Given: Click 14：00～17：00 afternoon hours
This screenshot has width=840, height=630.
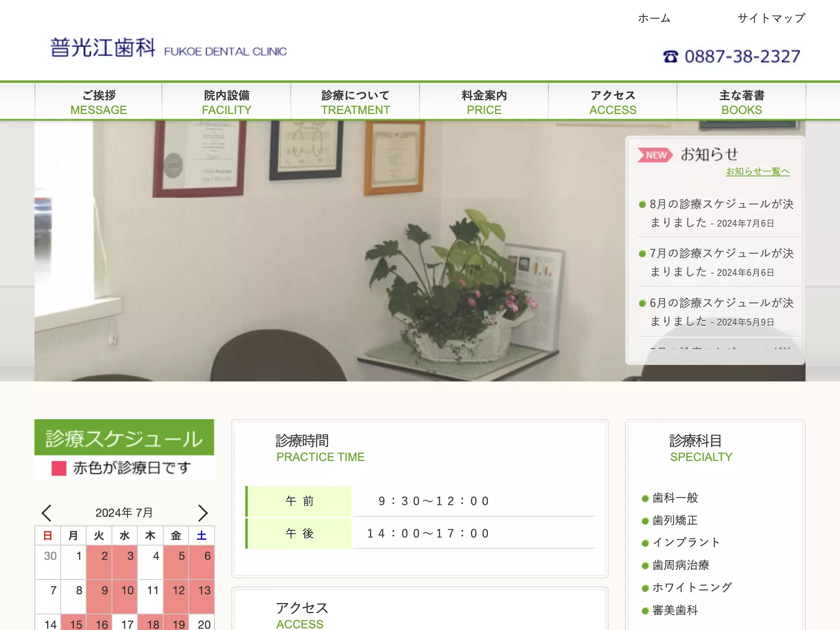Looking at the screenshot, I should pyautogui.click(x=428, y=534).
